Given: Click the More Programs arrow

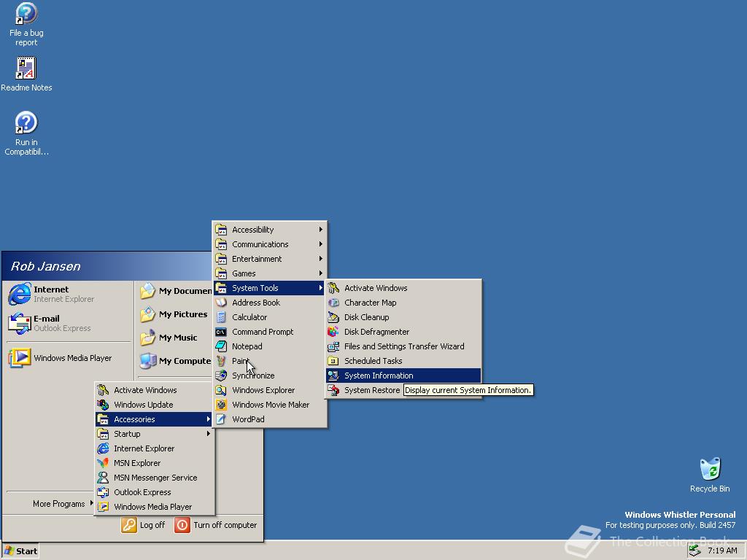Looking at the screenshot, I should (91, 503).
